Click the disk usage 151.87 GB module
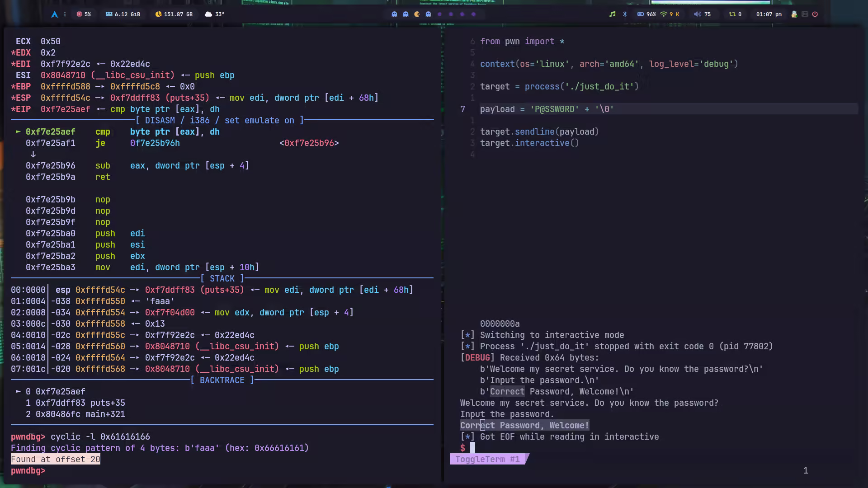 click(x=174, y=14)
